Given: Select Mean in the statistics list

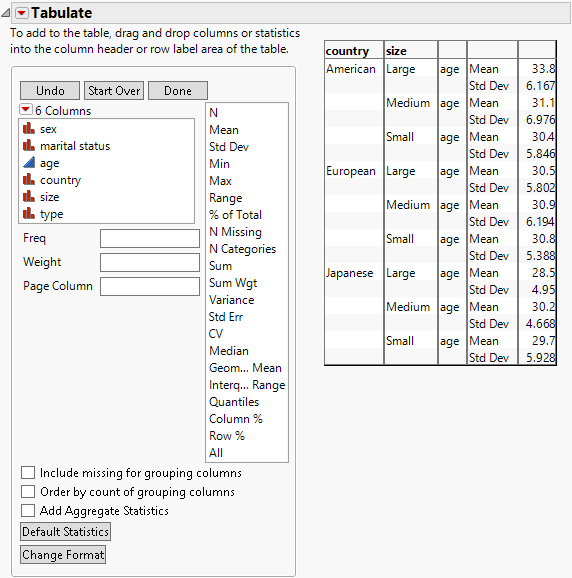Looking at the screenshot, I should point(224,130).
